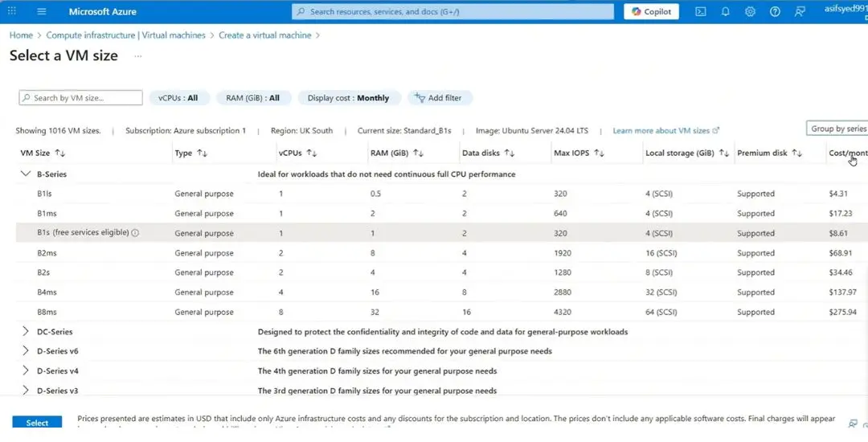
Task: Expand the D-Series v6 group
Action: coord(26,350)
